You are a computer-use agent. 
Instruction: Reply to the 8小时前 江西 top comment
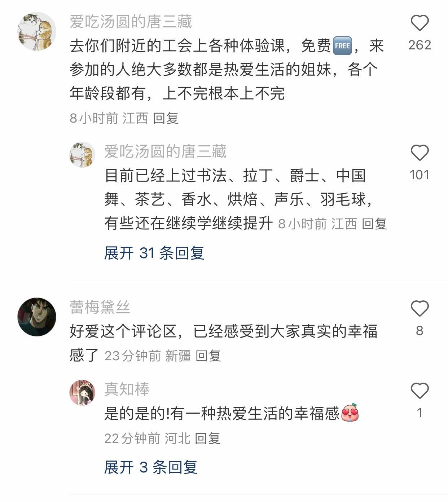[x=166, y=118]
